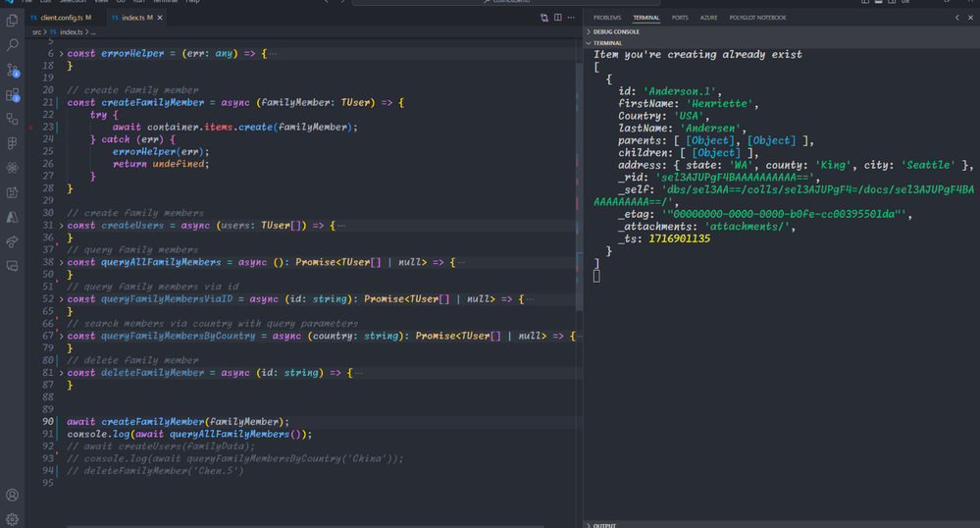Click 'Item you're creating already exist' message
The width and height of the screenshot is (980, 528).
[697, 54]
